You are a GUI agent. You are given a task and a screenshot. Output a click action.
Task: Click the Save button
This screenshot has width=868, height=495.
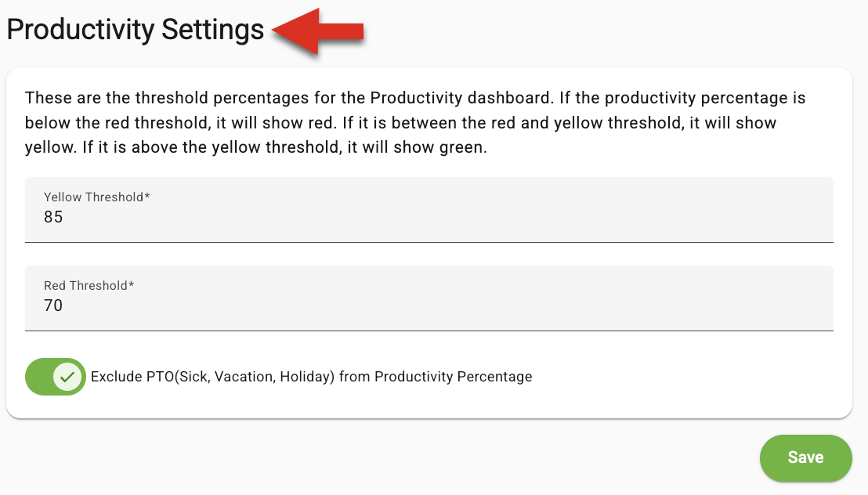click(805, 458)
